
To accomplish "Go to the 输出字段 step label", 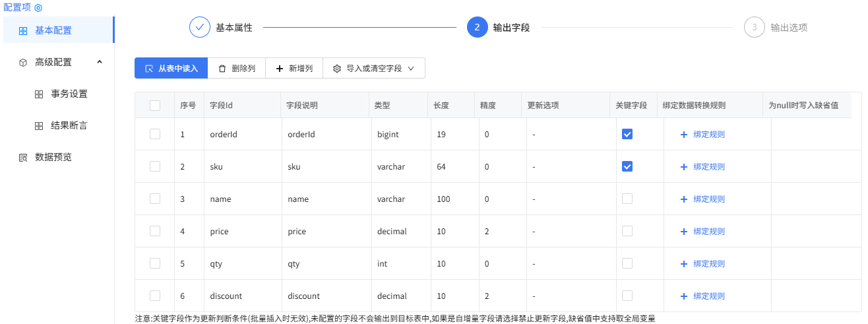I will tap(512, 28).
